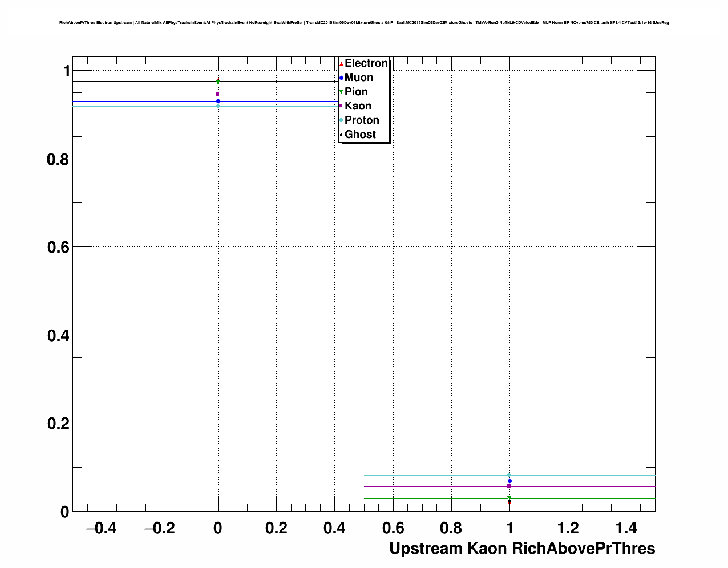728x568 pixels.
Task: Select the x-axis title 'Upstream Kaon RichAbovePrThres'
Action: pos(521,549)
